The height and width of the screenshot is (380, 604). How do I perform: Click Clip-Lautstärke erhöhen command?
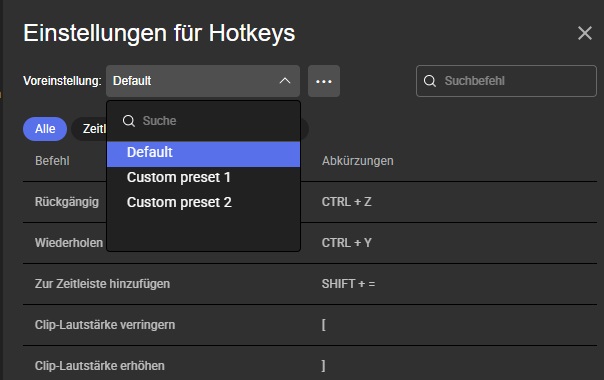coord(100,366)
